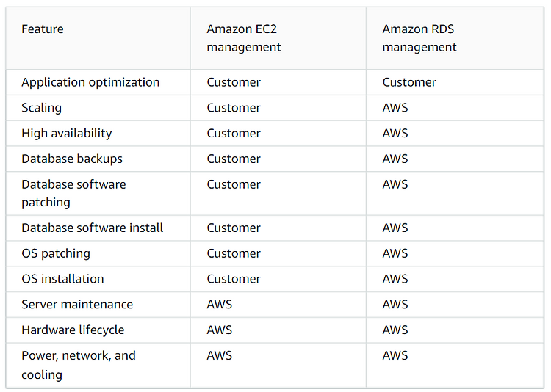Viewport: 551px width, 392px height.
Task: Click the OS installation row label
Action: click(x=62, y=279)
